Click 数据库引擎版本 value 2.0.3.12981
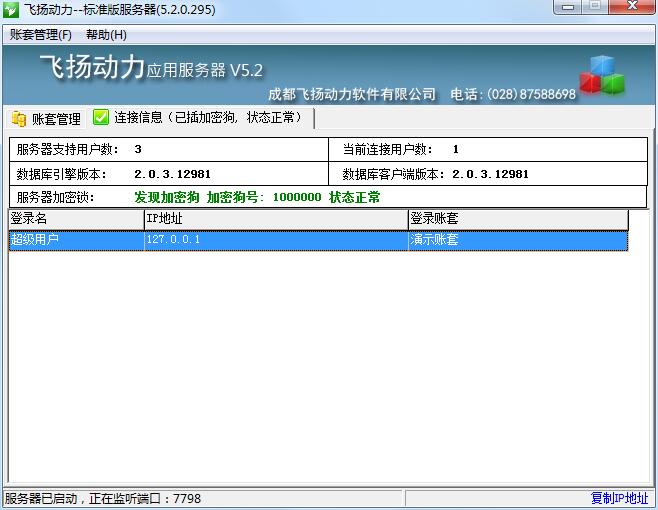658x510 pixels. [172, 174]
